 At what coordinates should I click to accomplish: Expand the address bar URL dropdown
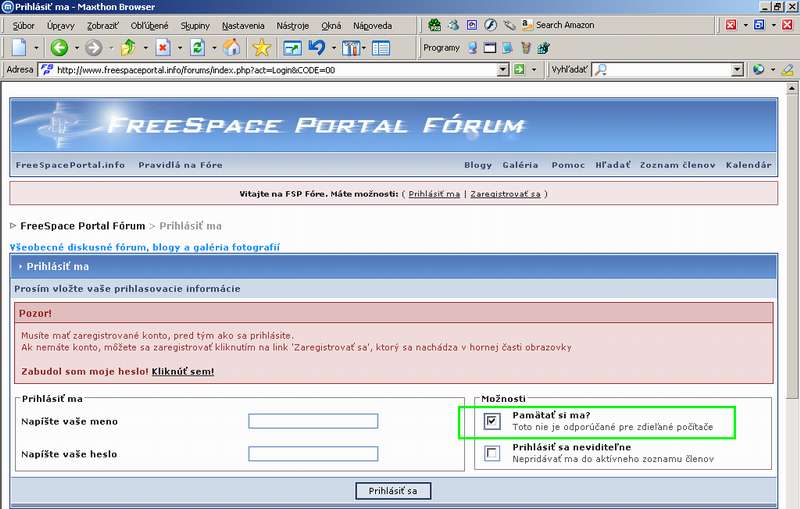[x=503, y=69]
